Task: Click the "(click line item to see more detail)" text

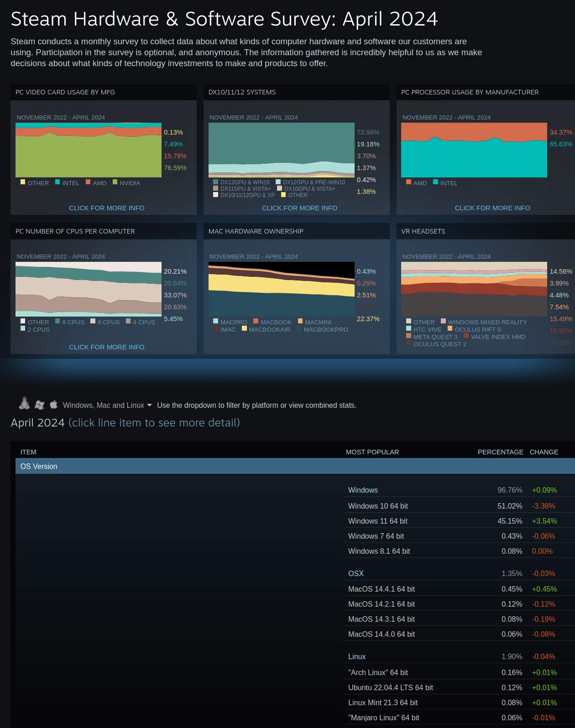Action: pos(154,423)
